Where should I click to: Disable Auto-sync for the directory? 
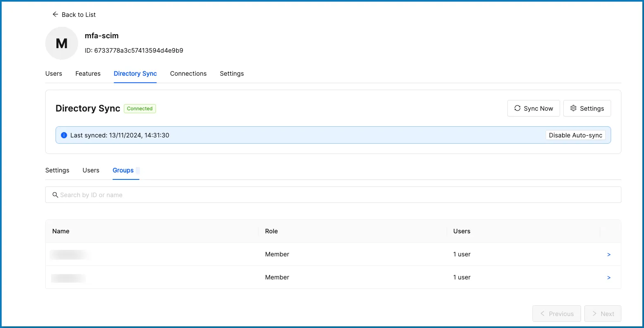575,135
